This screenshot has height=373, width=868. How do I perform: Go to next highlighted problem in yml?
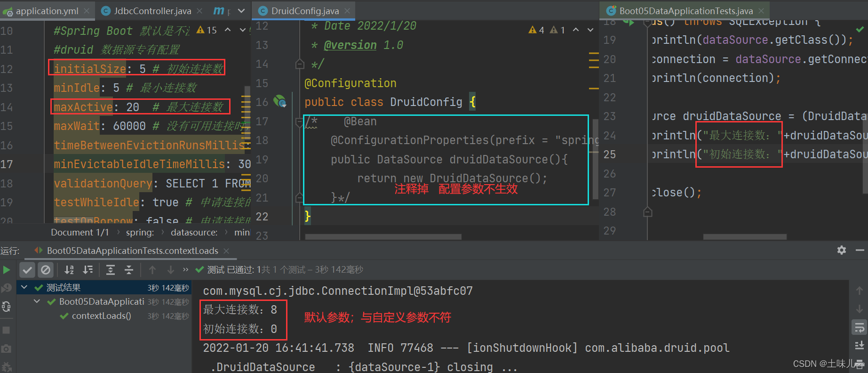(x=243, y=30)
